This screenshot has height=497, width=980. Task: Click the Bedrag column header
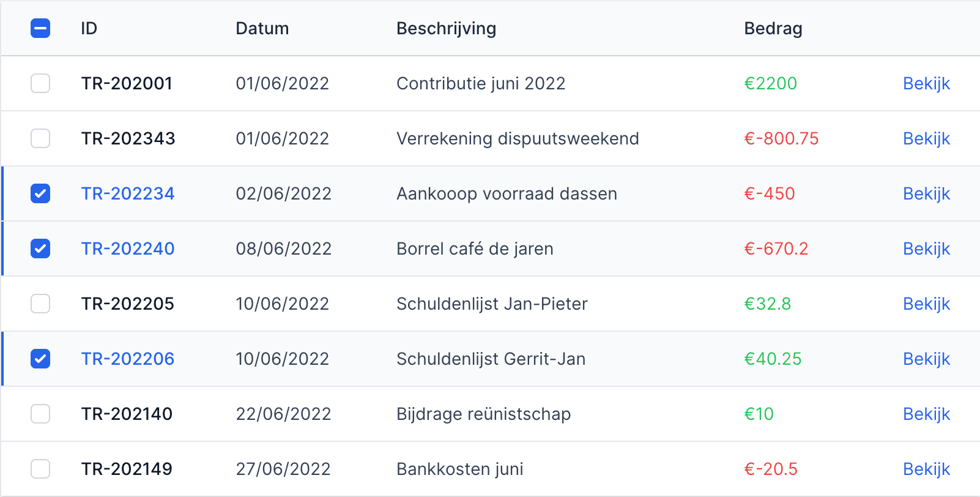(773, 28)
